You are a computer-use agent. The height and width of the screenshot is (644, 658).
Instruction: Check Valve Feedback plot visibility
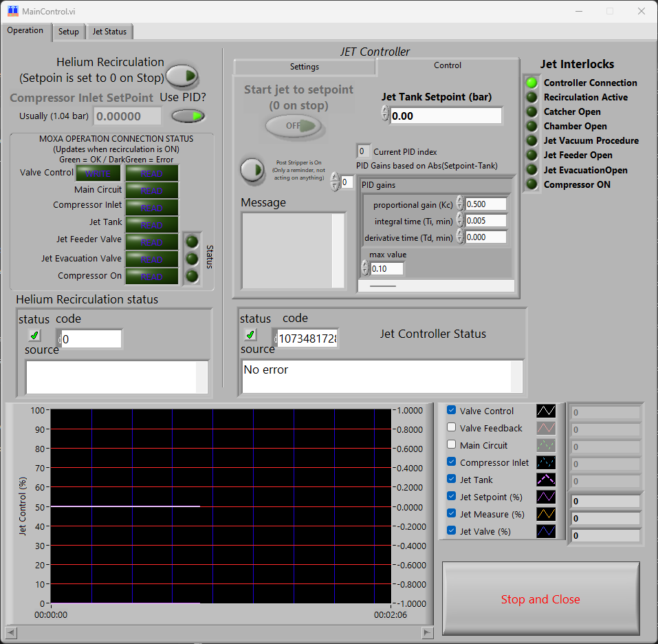tap(452, 427)
